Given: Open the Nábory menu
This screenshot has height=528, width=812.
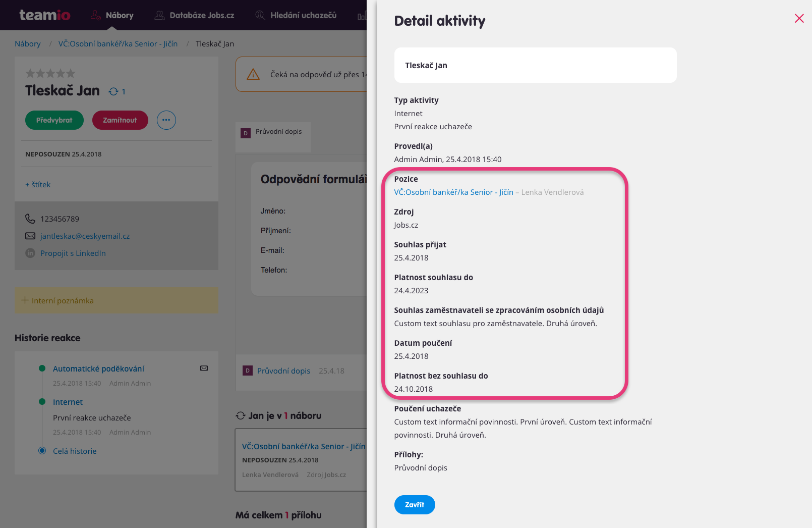Looking at the screenshot, I should (x=112, y=15).
